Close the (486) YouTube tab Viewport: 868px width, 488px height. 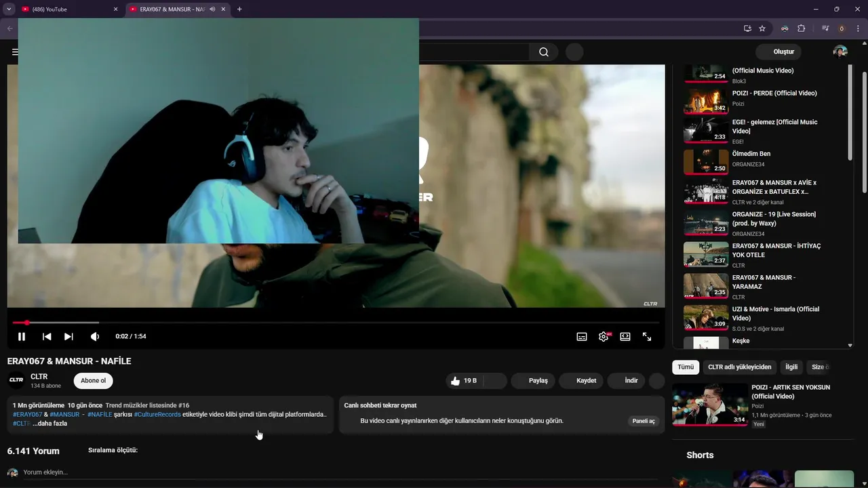[x=115, y=9]
